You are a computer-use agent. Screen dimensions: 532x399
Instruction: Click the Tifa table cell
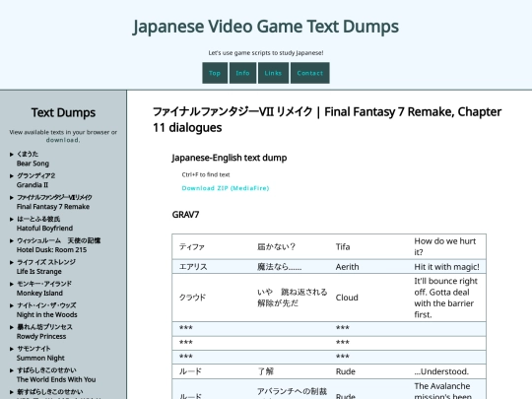pos(368,246)
